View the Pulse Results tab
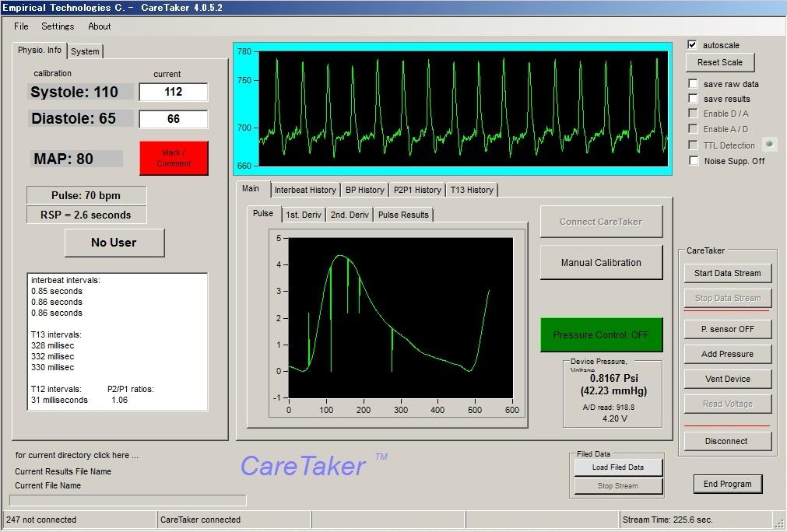The height and width of the screenshot is (532, 787). 403,215
